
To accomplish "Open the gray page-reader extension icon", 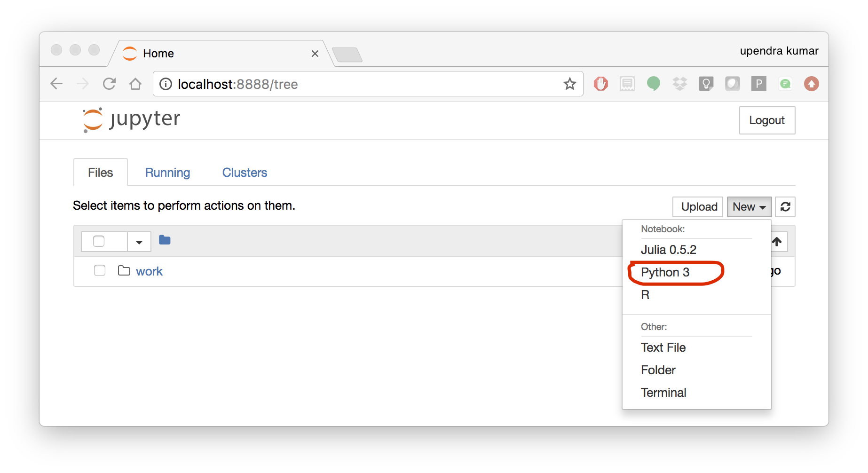I will coord(627,84).
